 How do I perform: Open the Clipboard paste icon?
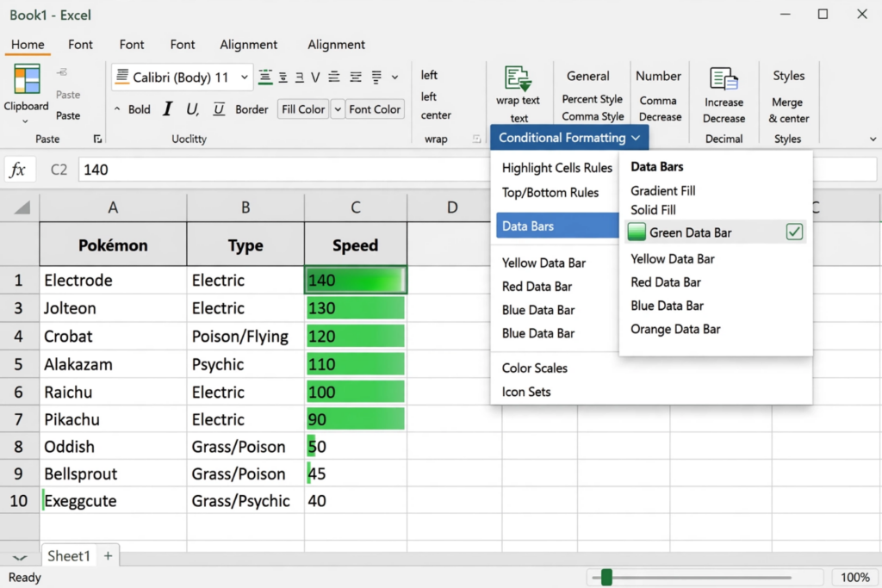[x=27, y=79]
